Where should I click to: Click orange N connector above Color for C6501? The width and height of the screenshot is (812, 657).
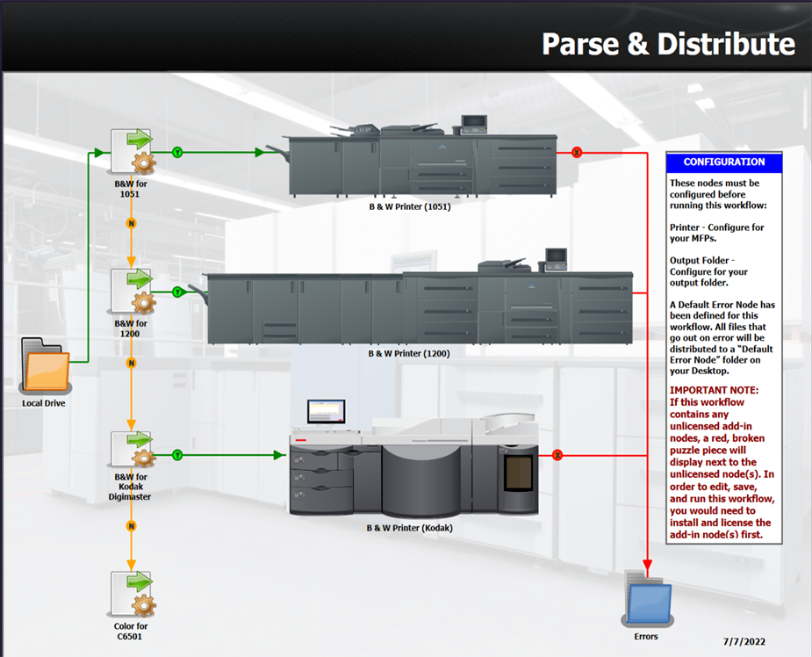[x=132, y=526]
